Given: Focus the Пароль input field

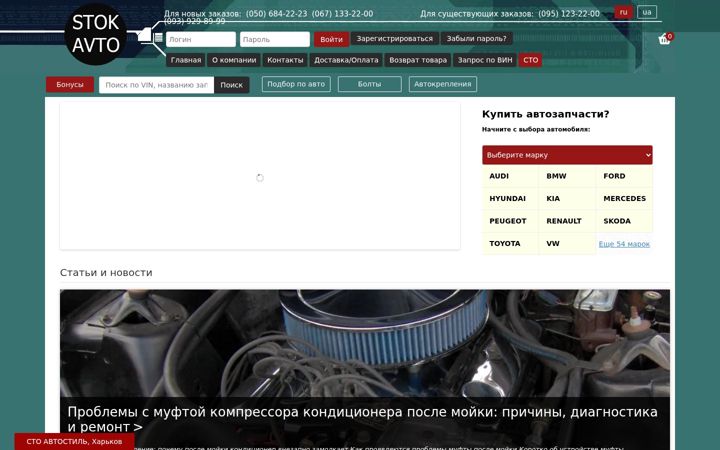Looking at the screenshot, I should click(275, 39).
